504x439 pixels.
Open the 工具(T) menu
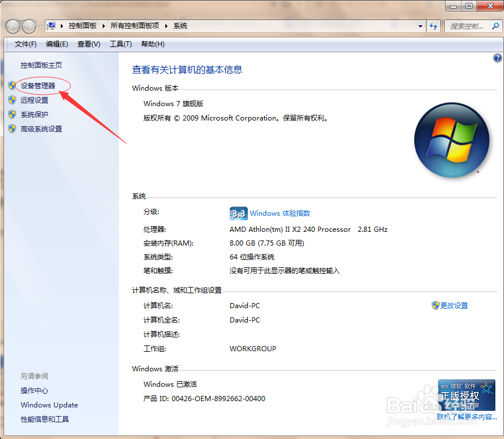pyautogui.click(x=121, y=44)
